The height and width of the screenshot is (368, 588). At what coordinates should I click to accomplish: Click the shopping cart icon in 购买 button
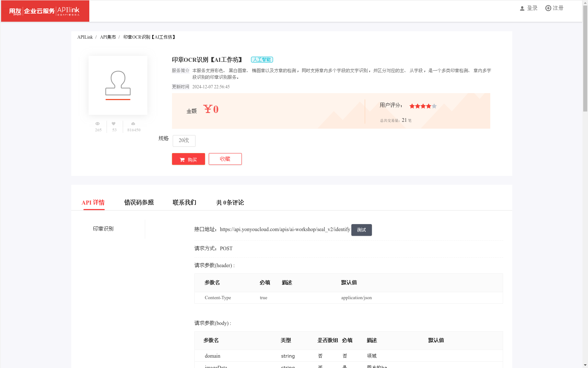click(x=182, y=160)
